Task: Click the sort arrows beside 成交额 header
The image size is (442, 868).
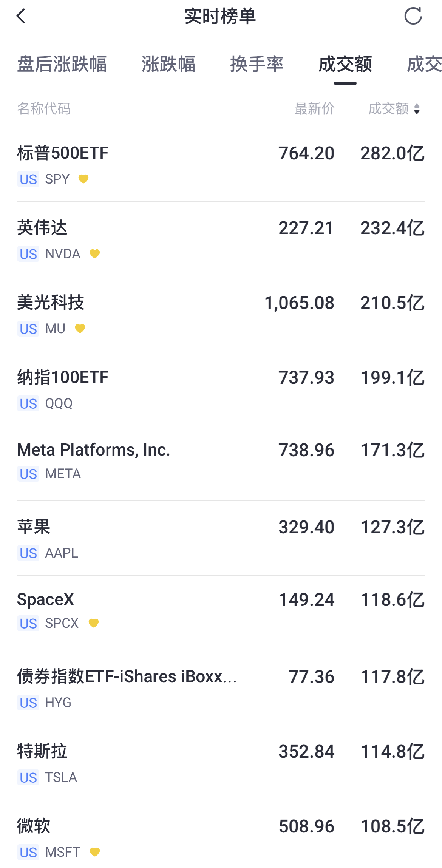Action: pyautogui.click(x=417, y=109)
